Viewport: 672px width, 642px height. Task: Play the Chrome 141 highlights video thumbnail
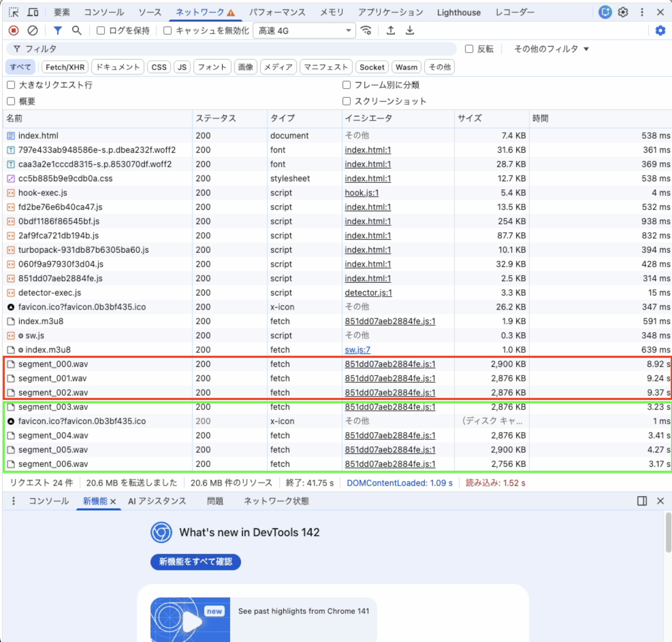click(x=190, y=620)
